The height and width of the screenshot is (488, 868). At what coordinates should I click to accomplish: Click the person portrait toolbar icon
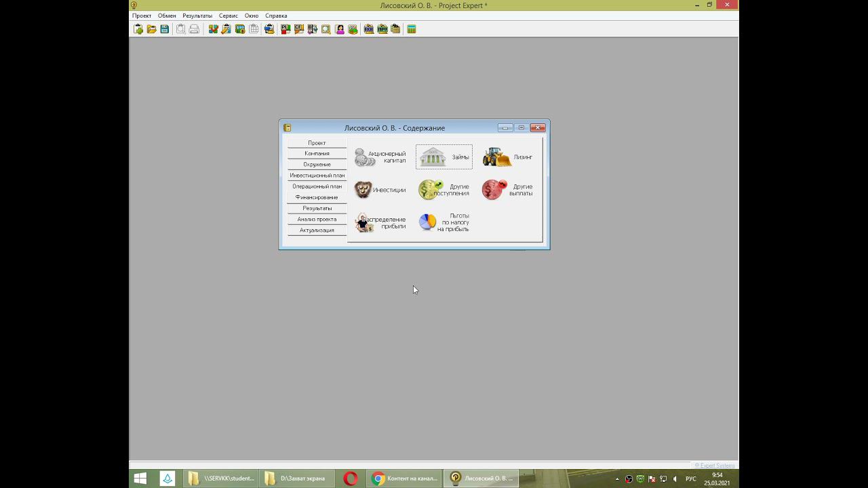pyautogui.click(x=340, y=29)
